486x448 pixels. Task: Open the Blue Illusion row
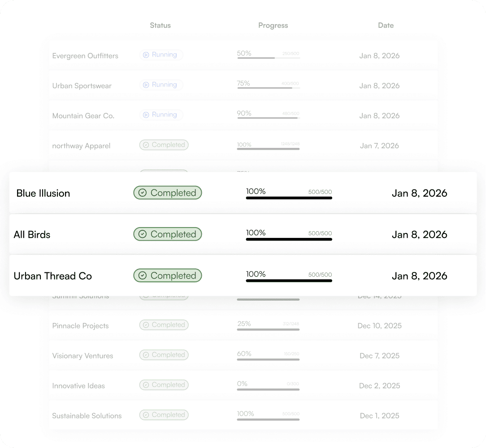pyautogui.click(x=243, y=193)
